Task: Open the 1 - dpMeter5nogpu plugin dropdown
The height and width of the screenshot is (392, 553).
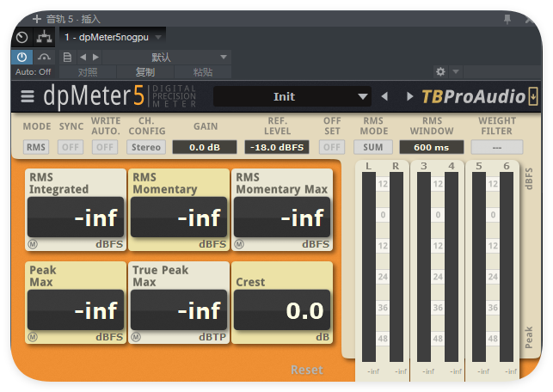Action: (112, 37)
